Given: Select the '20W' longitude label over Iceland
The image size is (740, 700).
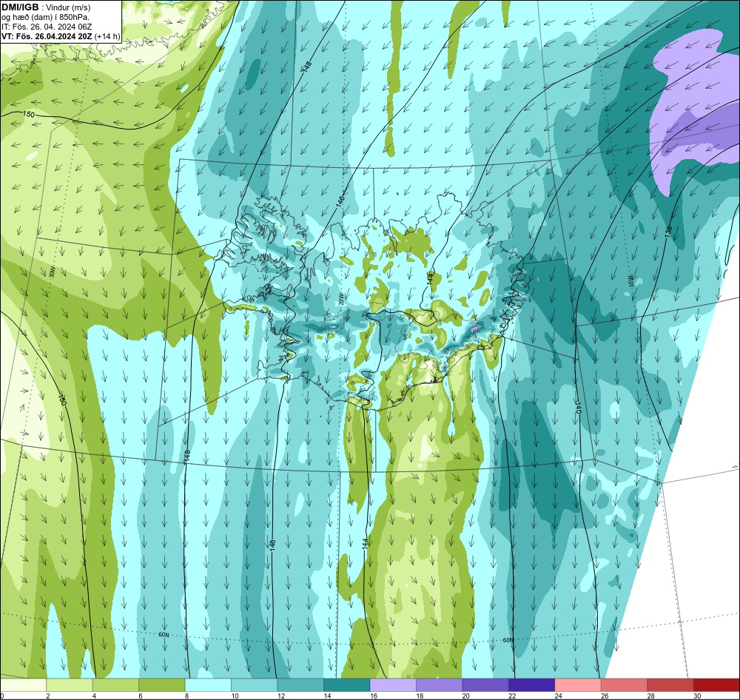Looking at the screenshot, I should point(341,300).
